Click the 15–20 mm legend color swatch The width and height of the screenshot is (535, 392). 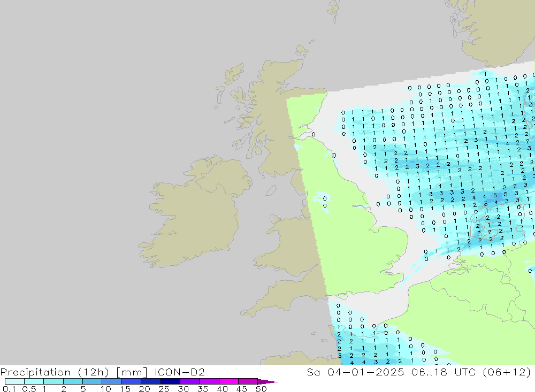tap(132, 381)
